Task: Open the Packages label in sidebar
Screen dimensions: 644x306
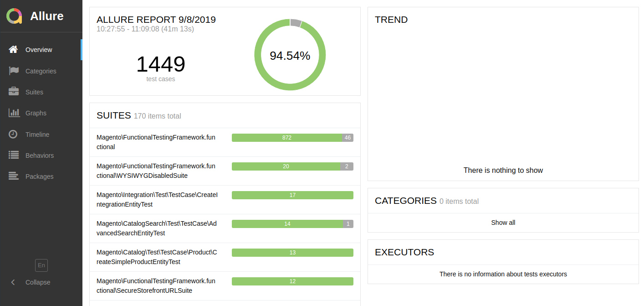Action: pyautogui.click(x=39, y=176)
